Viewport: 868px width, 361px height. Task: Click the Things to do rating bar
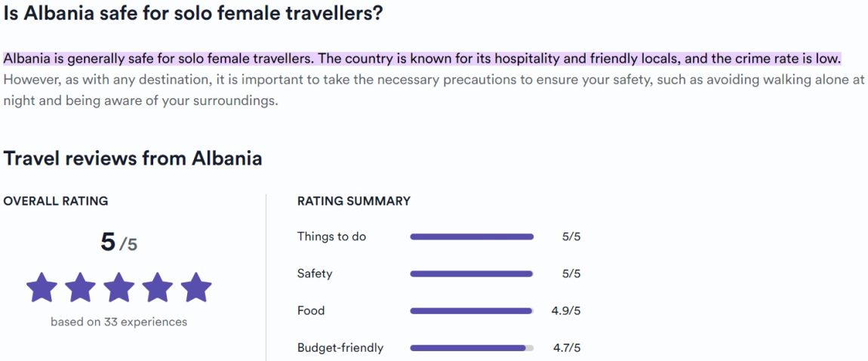[472, 237]
